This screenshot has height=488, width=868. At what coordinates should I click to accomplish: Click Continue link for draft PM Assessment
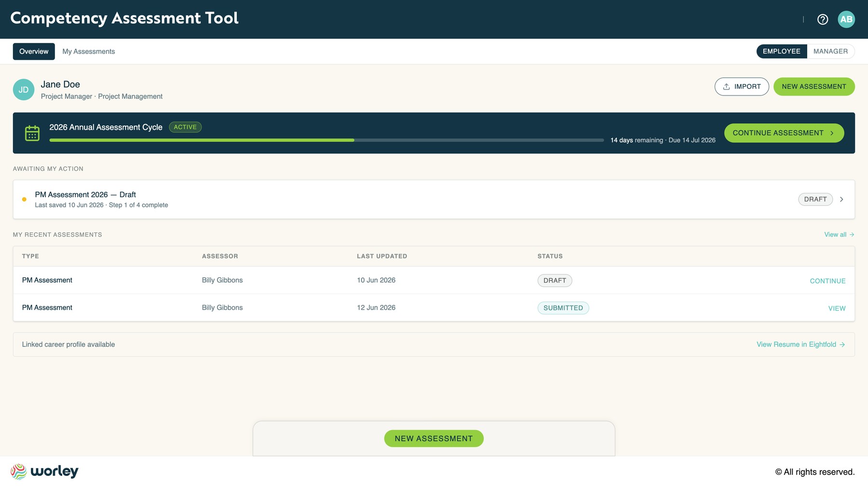pos(827,281)
